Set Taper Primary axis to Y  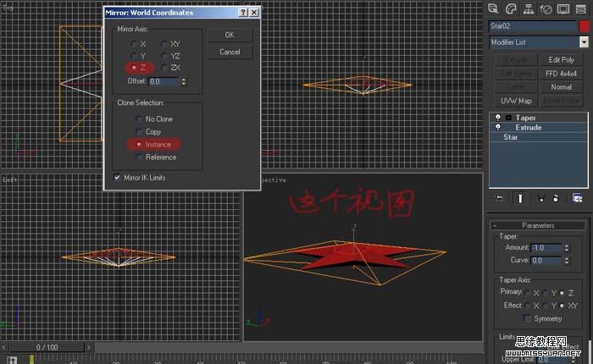[545, 293]
